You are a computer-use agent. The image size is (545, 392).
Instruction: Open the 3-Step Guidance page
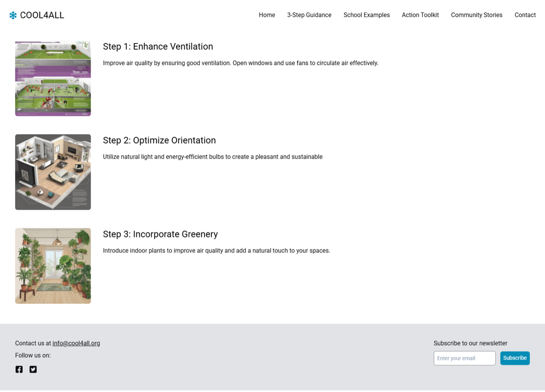click(x=309, y=15)
